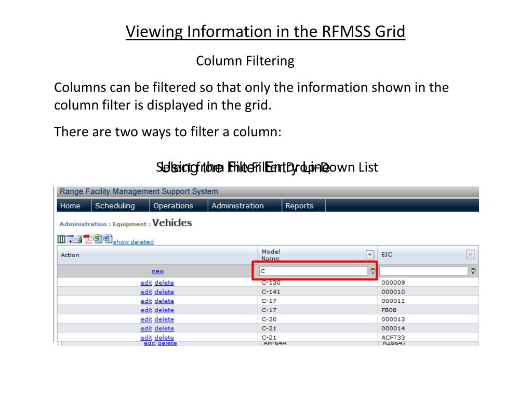Click edit for C-20 row
This screenshot has height=399, width=532.
click(146, 319)
